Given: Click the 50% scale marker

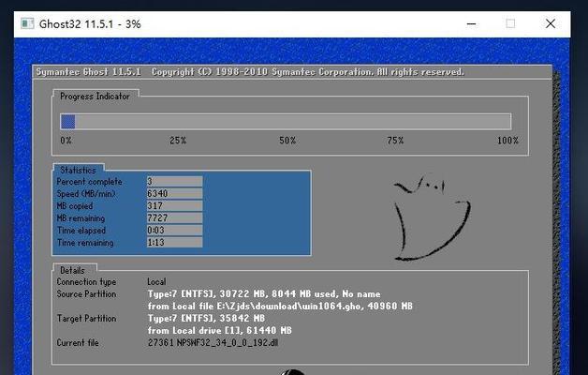Looking at the screenshot, I should pyautogui.click(x=287, y=141).
